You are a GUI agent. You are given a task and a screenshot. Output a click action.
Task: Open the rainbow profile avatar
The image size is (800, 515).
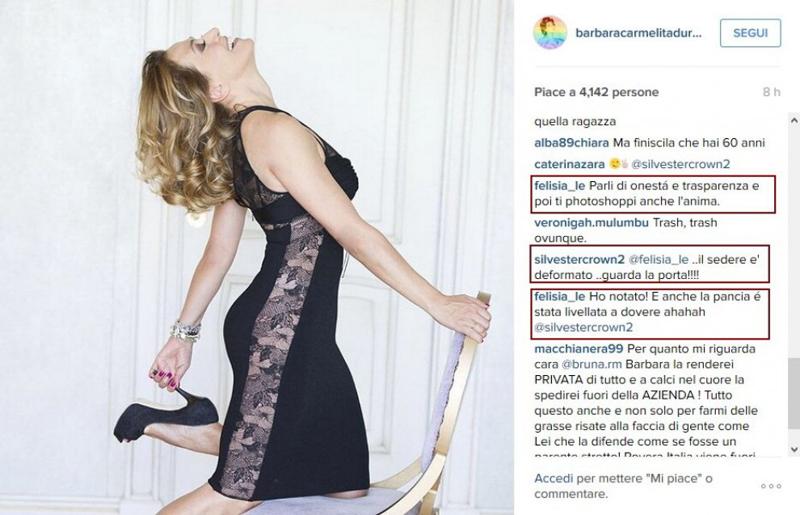(x=550, y=33)
